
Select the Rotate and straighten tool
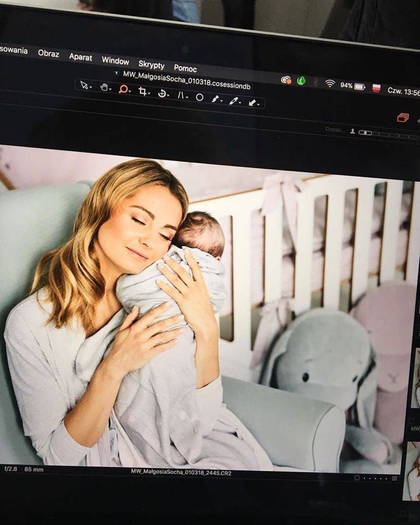point(161,93)
